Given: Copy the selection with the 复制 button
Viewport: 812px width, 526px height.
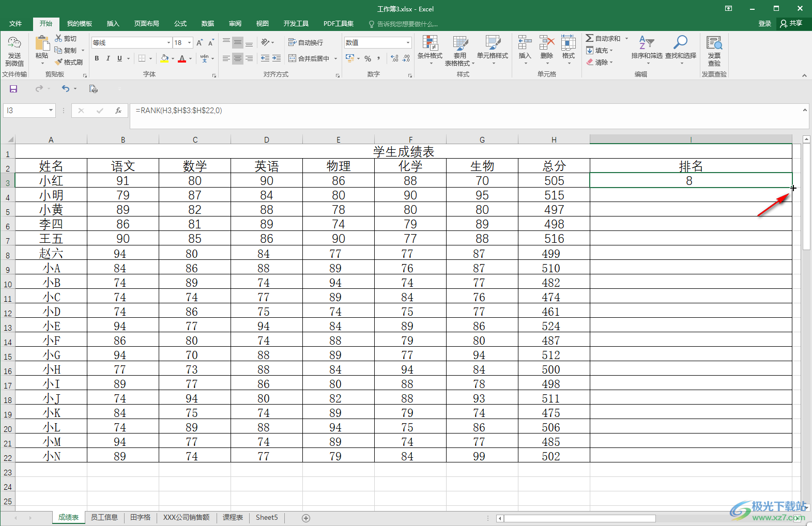Looking at the screenshot, I should [66, 51].
